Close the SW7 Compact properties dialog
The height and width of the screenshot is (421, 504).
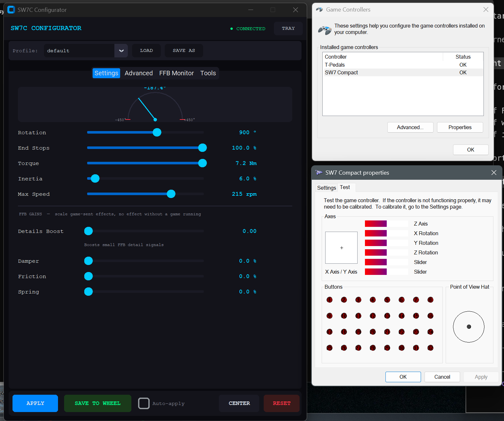tap(494, 173)
